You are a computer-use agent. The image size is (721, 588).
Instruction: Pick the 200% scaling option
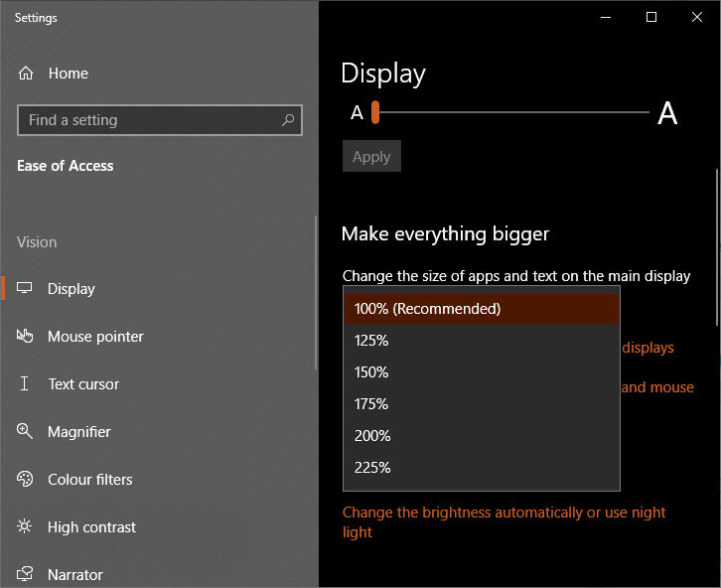pyautogui.click(x=482, y=436)
